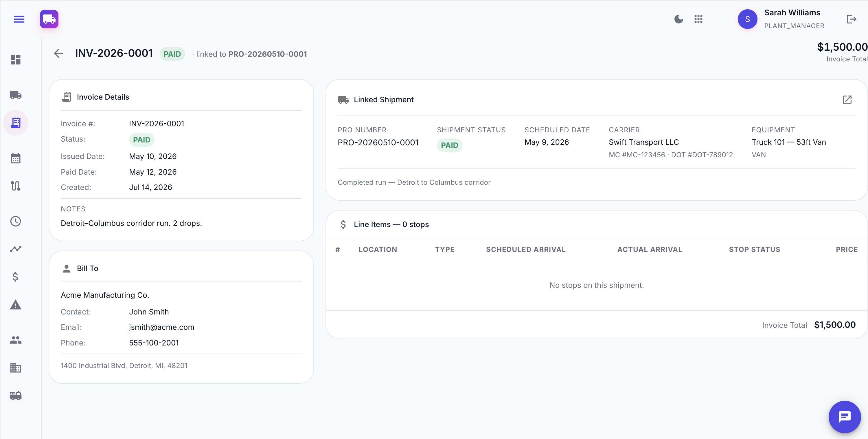Open linked shipment in new view
868x439 pixels.
847,100
